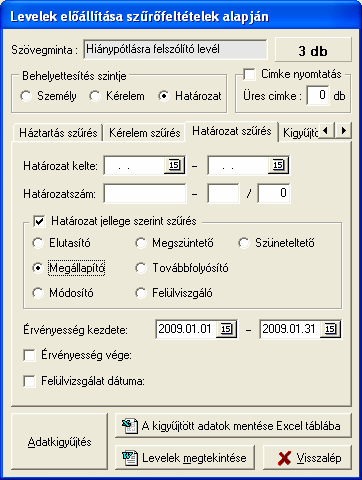Open calendar for Határozat kelte end date
The image size is (362, 480).
tap(278, 165)
